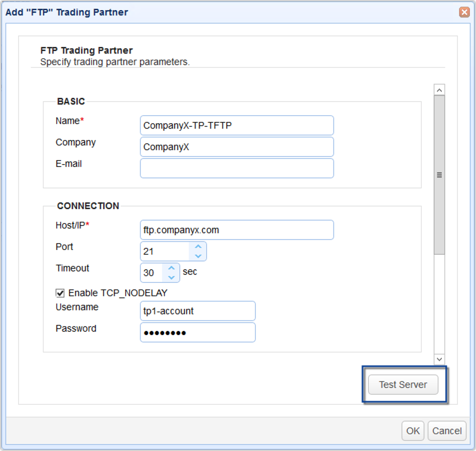This screenshot has width=476, height=451.
Task: Select the Host/IP input field
Action: (x=236, y=230)
